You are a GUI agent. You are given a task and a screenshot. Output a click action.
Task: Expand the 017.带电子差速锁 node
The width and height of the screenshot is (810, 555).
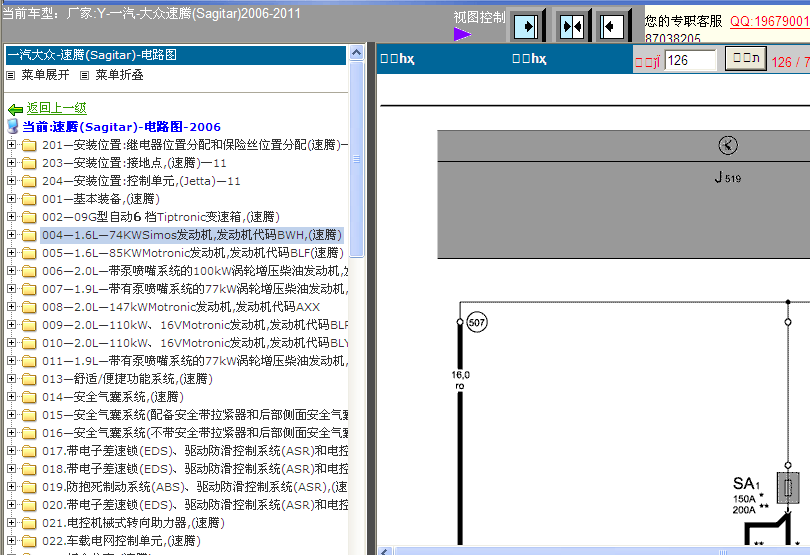(11, 451)
